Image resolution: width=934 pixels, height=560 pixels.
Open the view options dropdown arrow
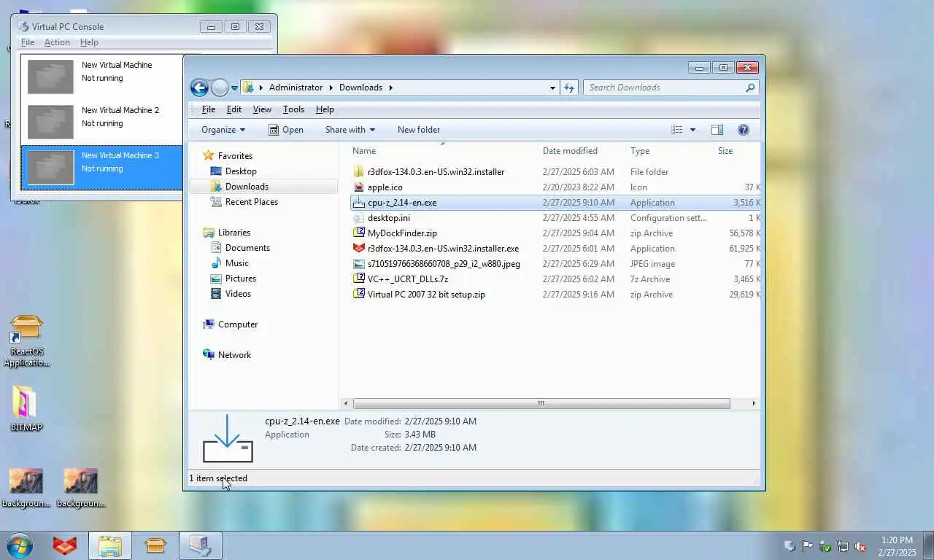[x=692, y=130]
